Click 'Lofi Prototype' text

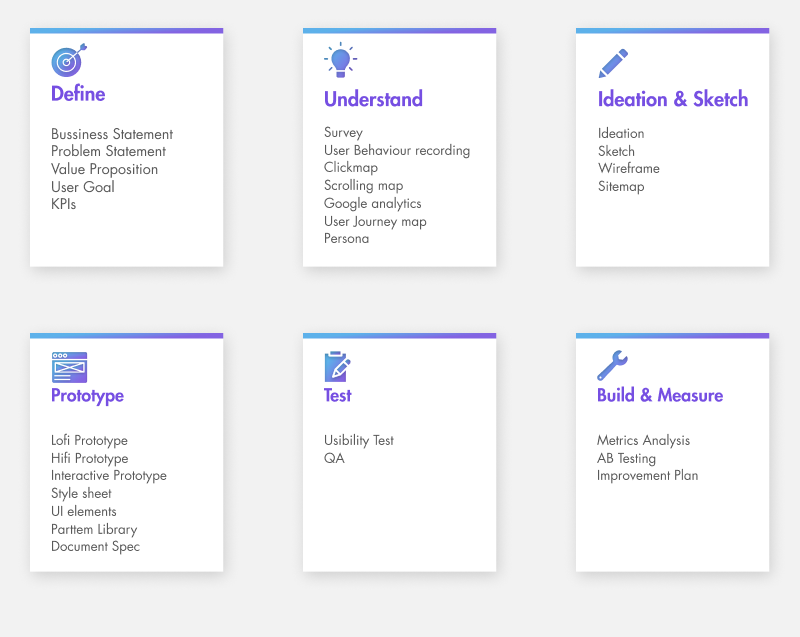[89, 441]
